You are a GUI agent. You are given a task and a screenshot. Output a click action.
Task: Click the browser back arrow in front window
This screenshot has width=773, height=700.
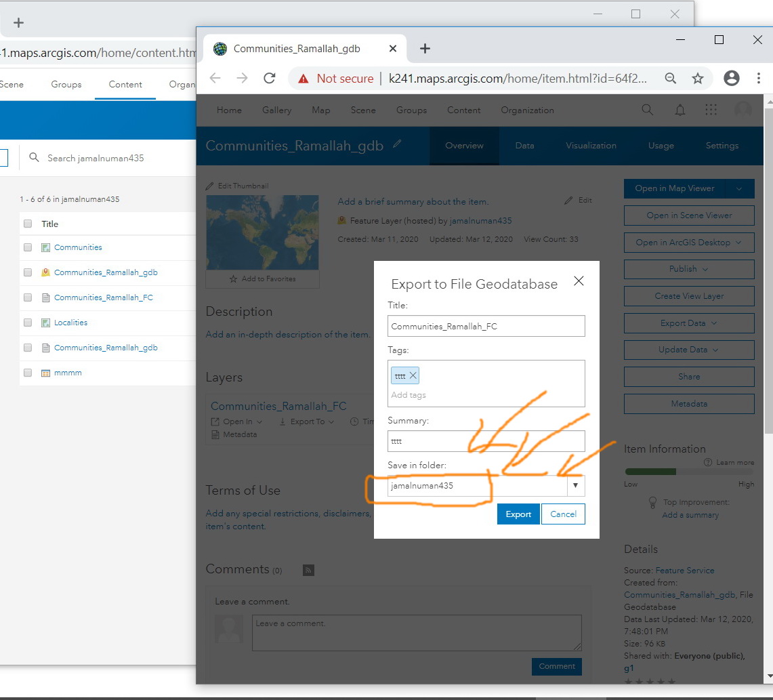click(x=215, y=78)
